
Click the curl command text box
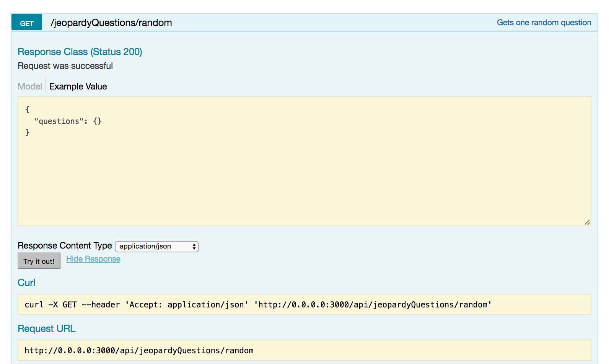point(304,304)
